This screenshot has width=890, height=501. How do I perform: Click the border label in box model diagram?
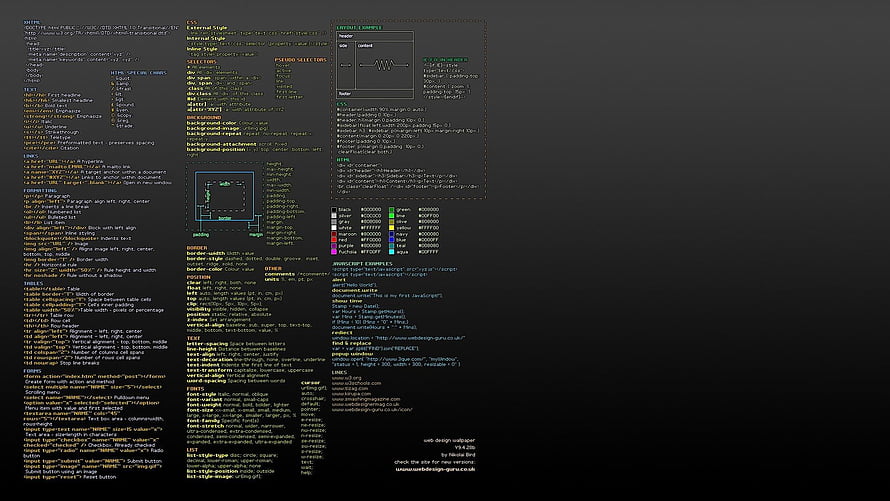click(225, 218)
